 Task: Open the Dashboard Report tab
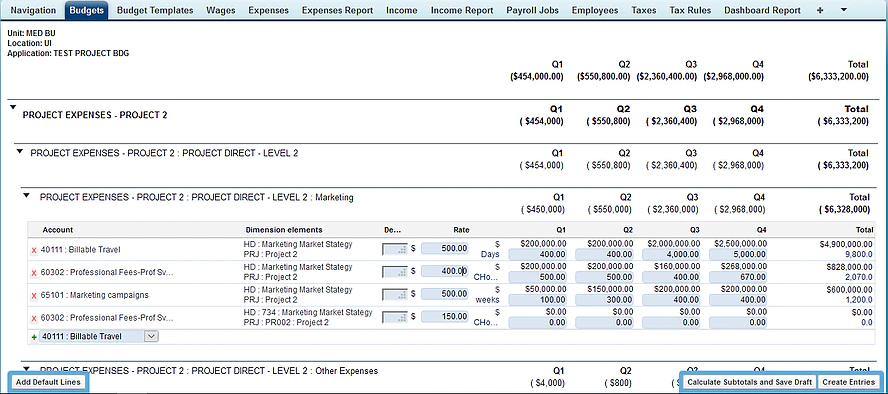point(762,10)
